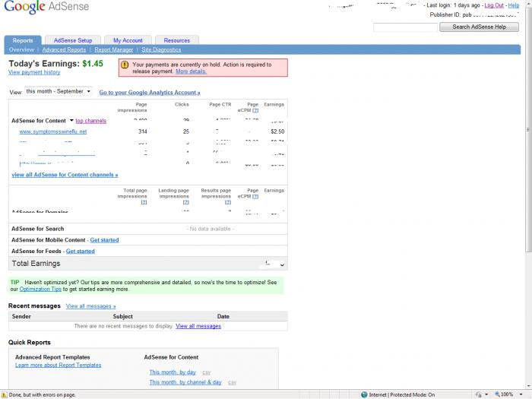Expand the Total Earnings chevron
The image size is (532, 399).
(282, 265)
